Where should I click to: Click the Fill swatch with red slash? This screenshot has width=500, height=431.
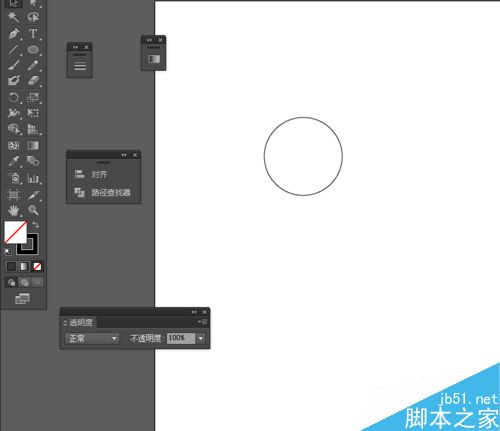point(15,232)
